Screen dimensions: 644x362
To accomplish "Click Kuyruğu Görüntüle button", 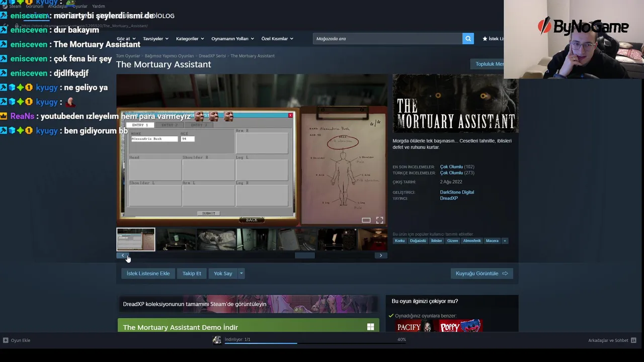I will 482,274.
